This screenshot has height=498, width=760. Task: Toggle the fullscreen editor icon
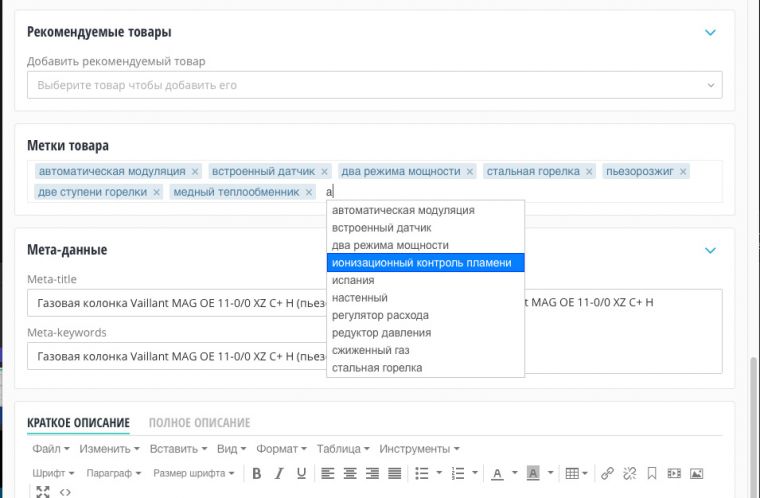tap(42, 492)
